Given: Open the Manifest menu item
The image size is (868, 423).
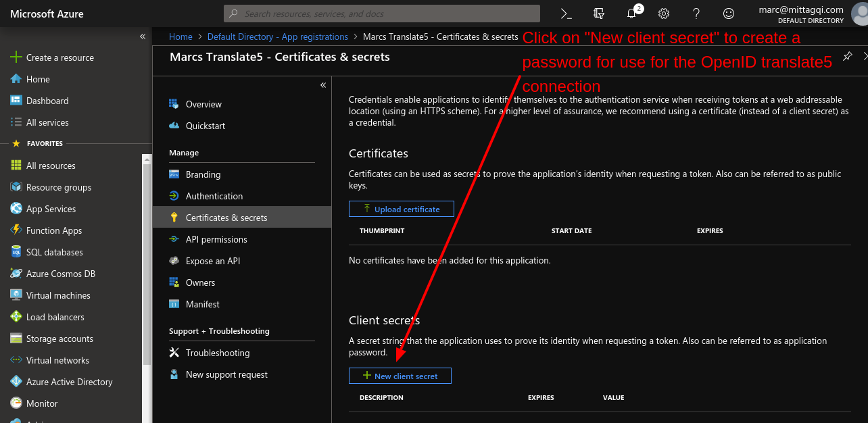Looking at the screenshot, I should 242,304.
